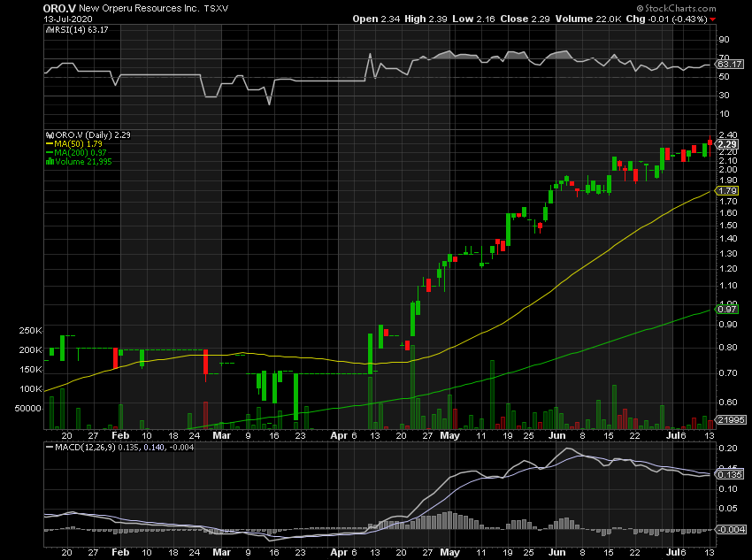Click the red down arrow beside Chg
The height and width of the screenshot is (560, 752).
pyautogui.click(x=713, y=19)
